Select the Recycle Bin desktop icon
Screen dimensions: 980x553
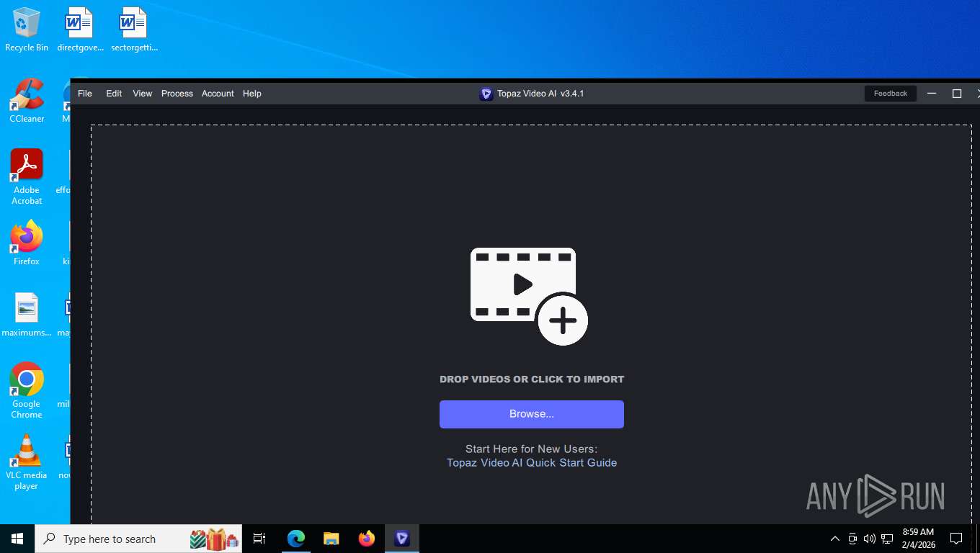(27, 30)
